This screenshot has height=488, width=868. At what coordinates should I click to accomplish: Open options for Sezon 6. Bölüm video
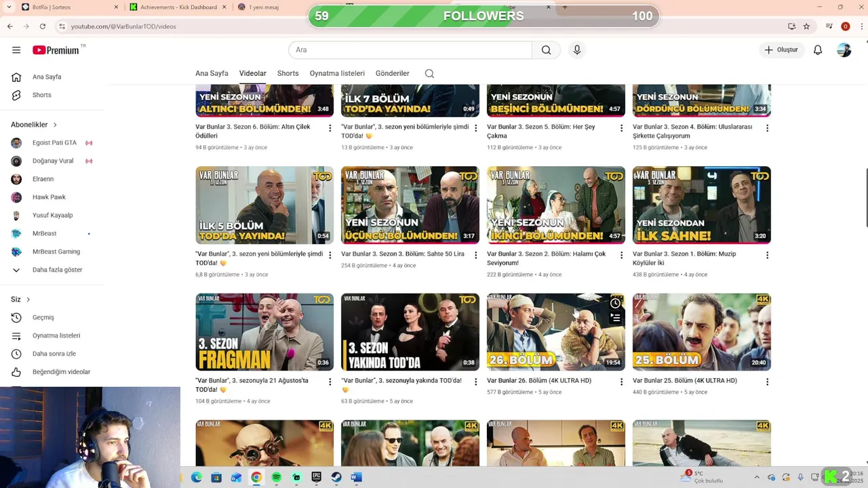click(x=330, y=128)
